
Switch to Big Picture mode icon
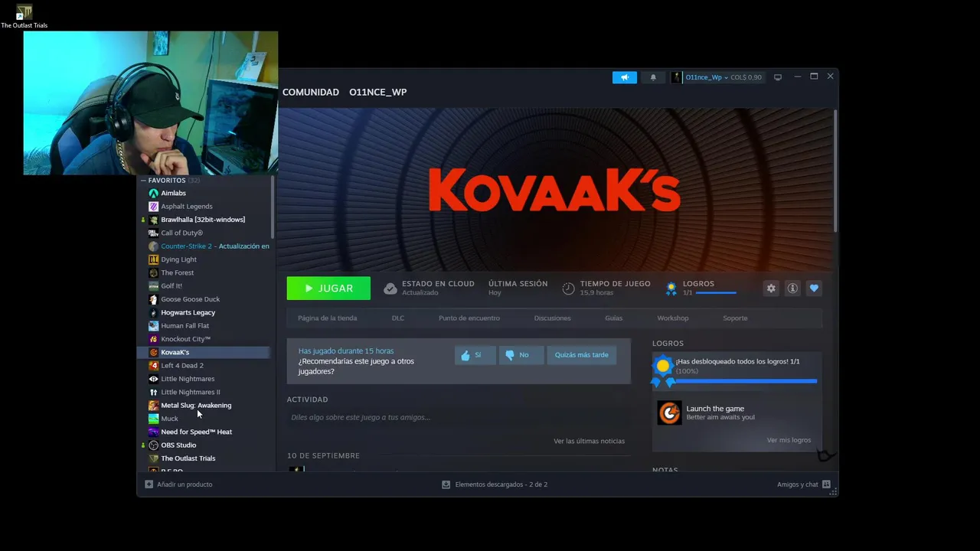pos(778,77)
